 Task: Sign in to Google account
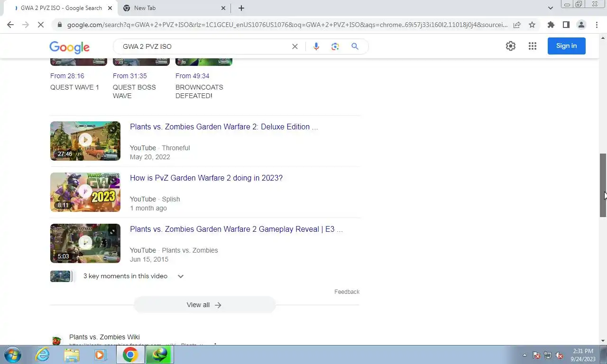coord(566,46)
